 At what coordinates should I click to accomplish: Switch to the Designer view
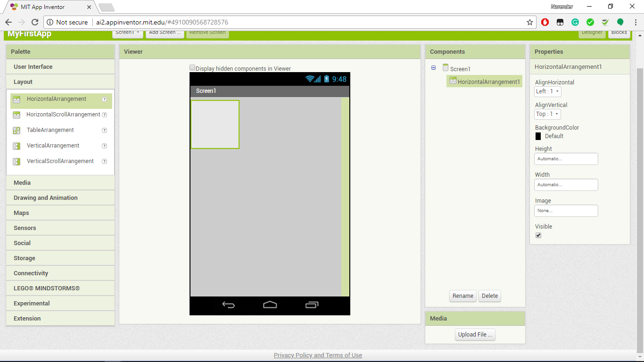[592, 33]
